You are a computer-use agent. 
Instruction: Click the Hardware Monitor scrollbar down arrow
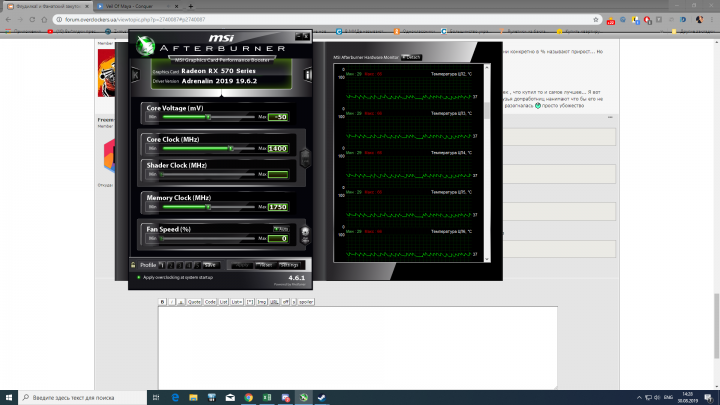[x=487, y=259]
